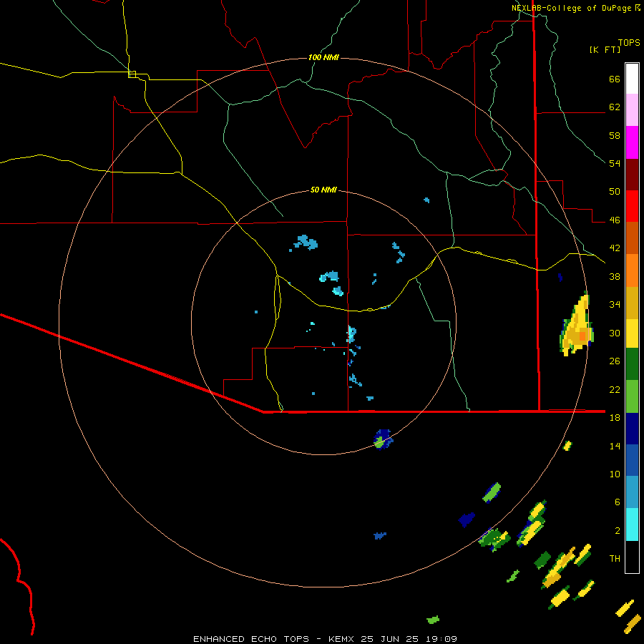Click the legend value 58
This screenshot has width=644, height=644.
(615, 135)
